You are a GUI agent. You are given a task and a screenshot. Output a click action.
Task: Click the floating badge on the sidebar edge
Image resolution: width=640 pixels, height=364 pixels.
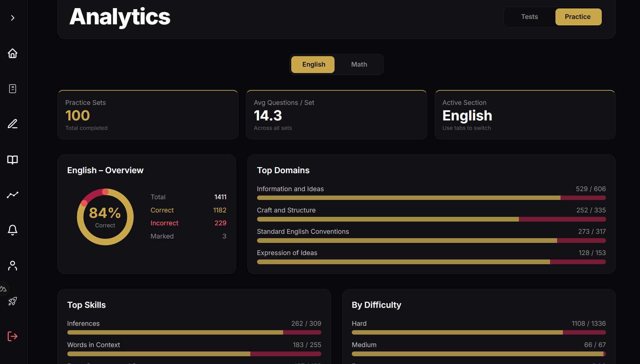4,289
